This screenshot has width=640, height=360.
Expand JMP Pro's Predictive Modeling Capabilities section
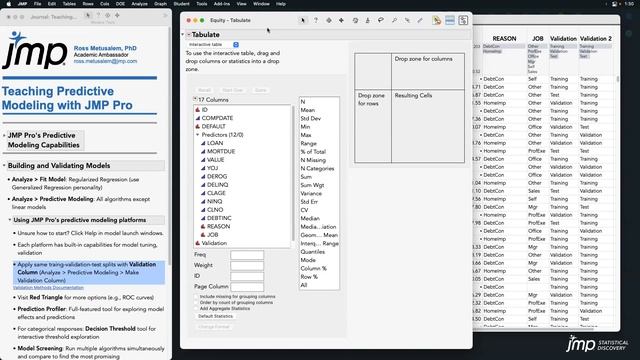pos(4,135)
